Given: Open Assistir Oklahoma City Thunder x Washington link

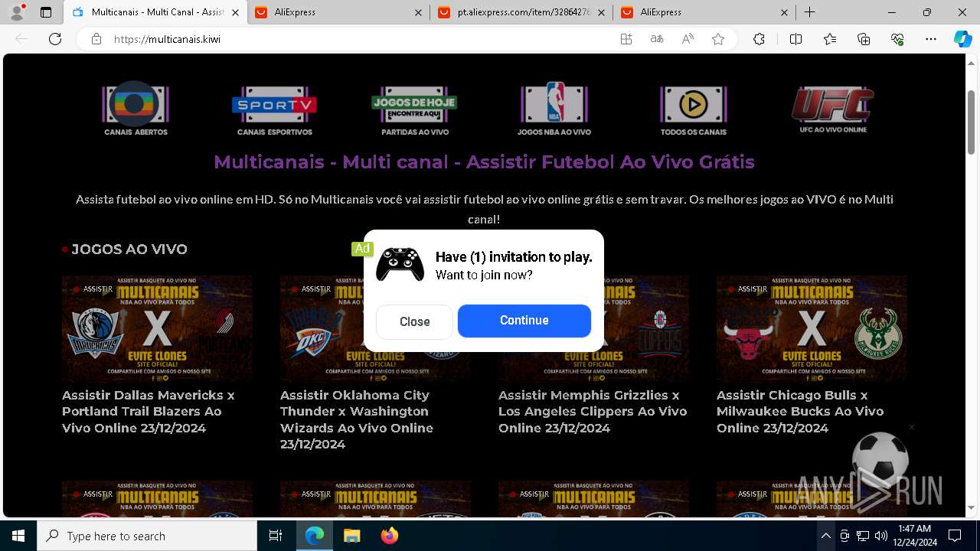Looking at the screenshot, I should [x=357, y=419].
